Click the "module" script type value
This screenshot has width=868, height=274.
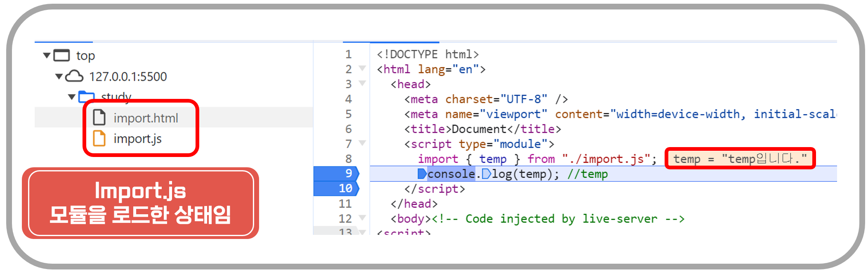point(521,144)
